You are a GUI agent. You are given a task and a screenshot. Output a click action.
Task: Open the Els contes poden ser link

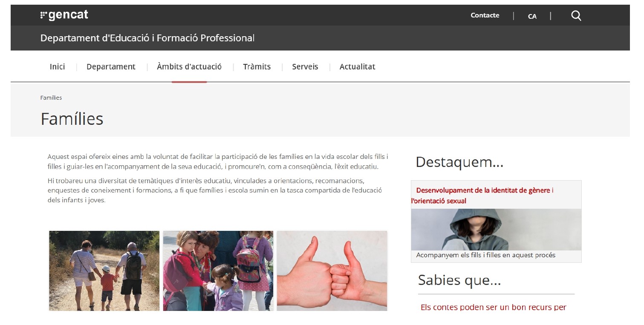[493, 307]
